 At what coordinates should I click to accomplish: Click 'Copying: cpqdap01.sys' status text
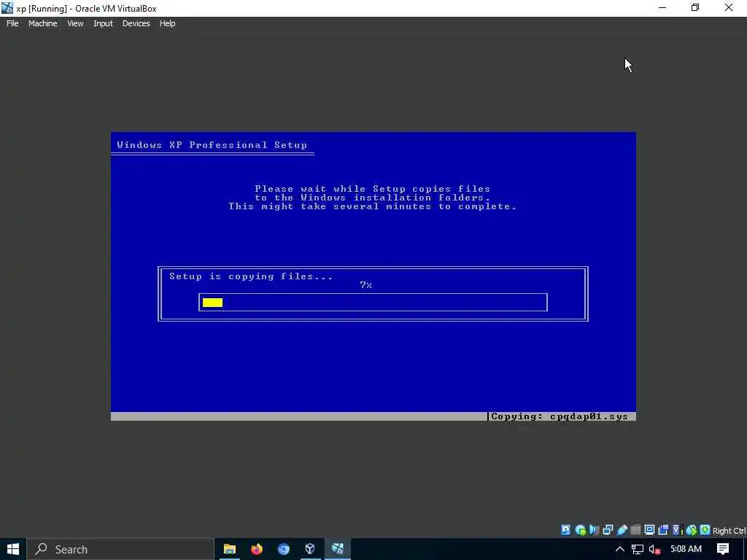click(x=560, y=416)
